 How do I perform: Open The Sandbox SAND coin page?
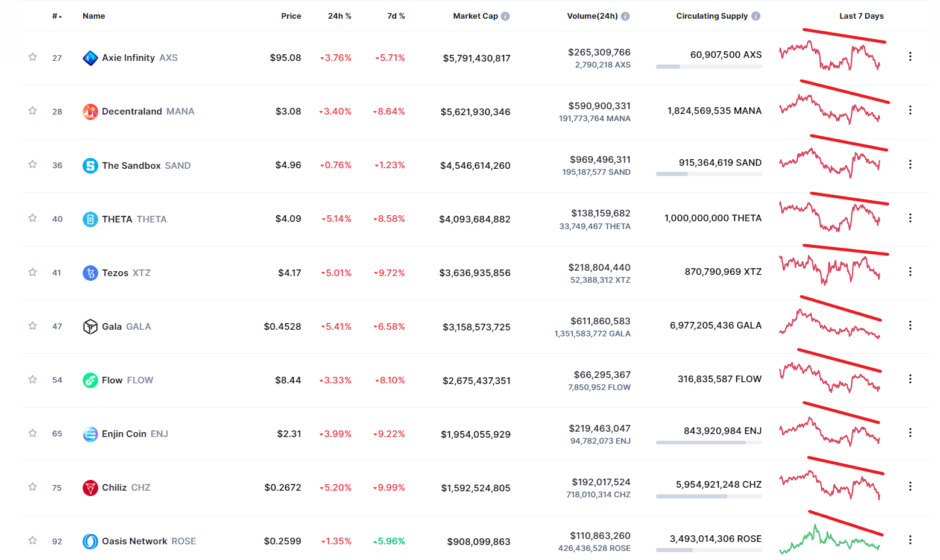click(x=147, y=165)
